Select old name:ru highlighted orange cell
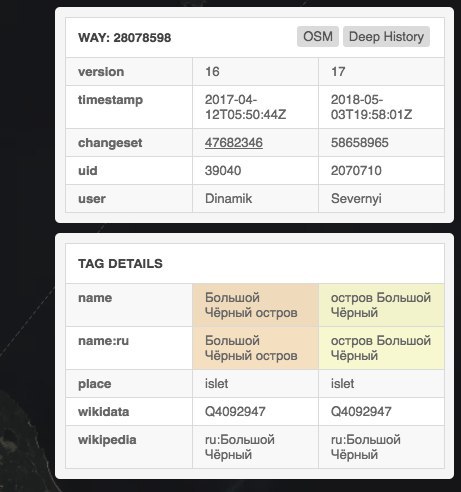Image resolution: width=461 pixels, height=492 pixels. (x=255, y=348)
